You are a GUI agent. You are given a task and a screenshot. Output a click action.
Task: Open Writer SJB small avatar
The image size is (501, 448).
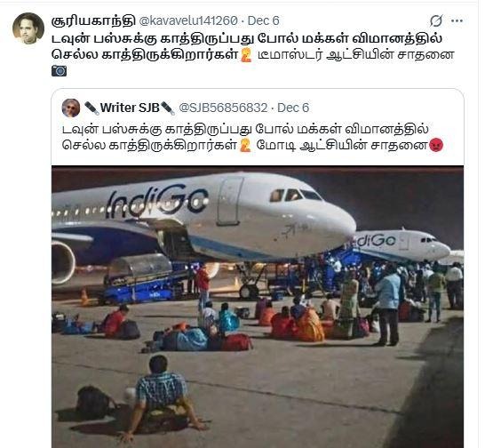70,108
